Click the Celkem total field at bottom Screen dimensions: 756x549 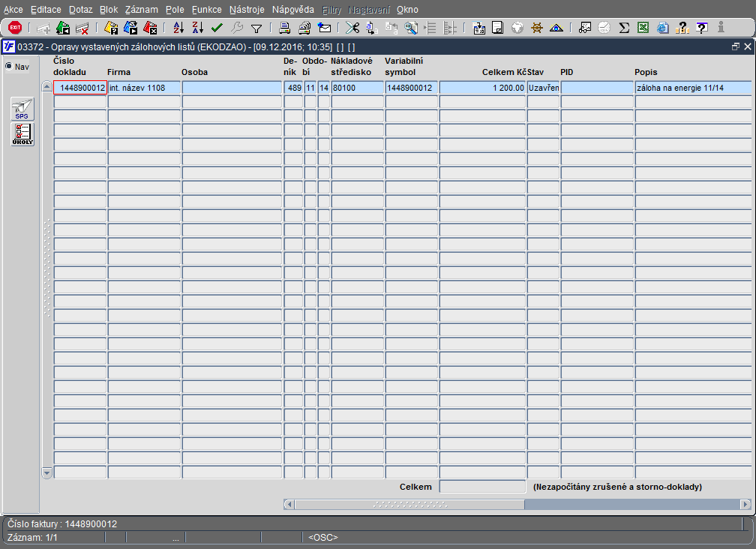pos(483,486)
